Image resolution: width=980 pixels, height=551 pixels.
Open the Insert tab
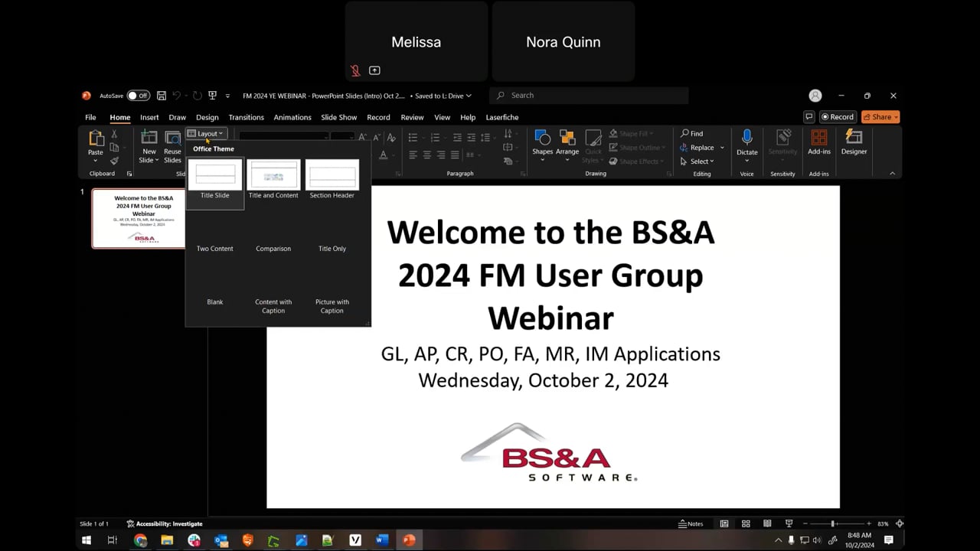(149, 117)
